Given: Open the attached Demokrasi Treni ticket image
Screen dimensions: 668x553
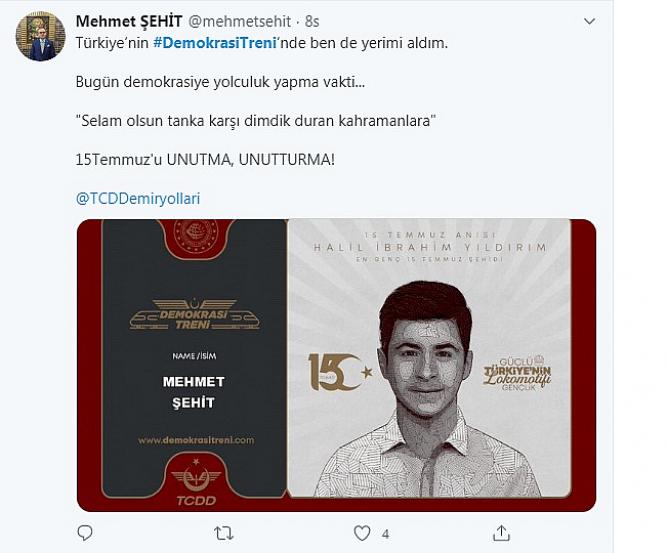Looking at the screenshot, I should coord(336,365).
